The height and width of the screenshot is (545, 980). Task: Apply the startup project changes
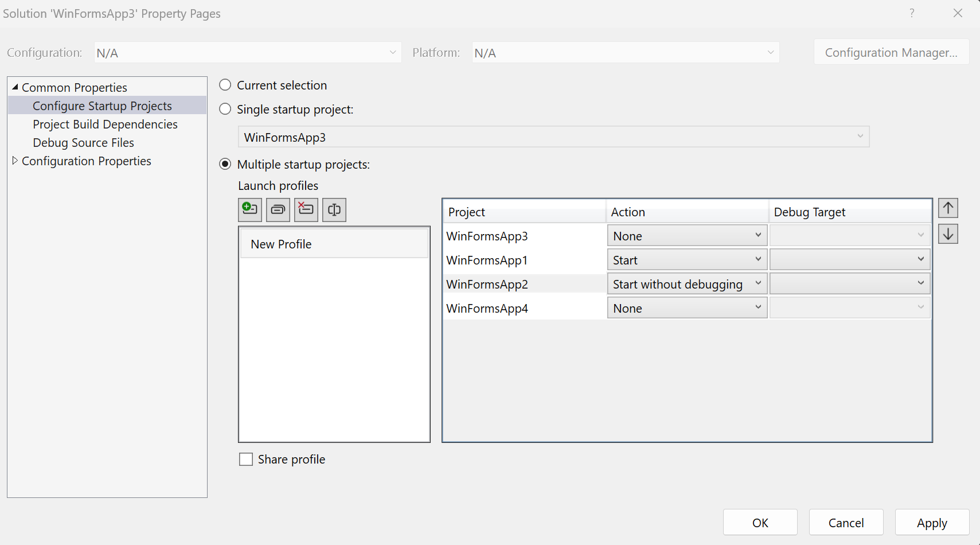(x=931, y=522)
